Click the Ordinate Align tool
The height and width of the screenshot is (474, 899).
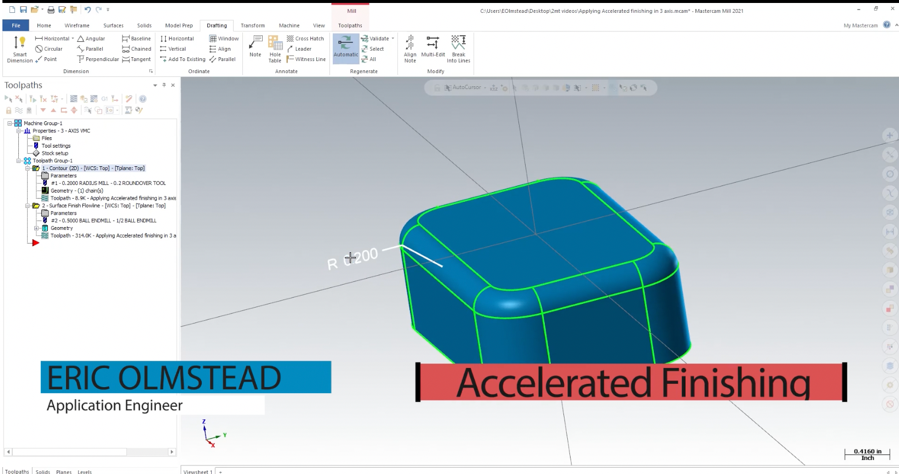(220, 49)
